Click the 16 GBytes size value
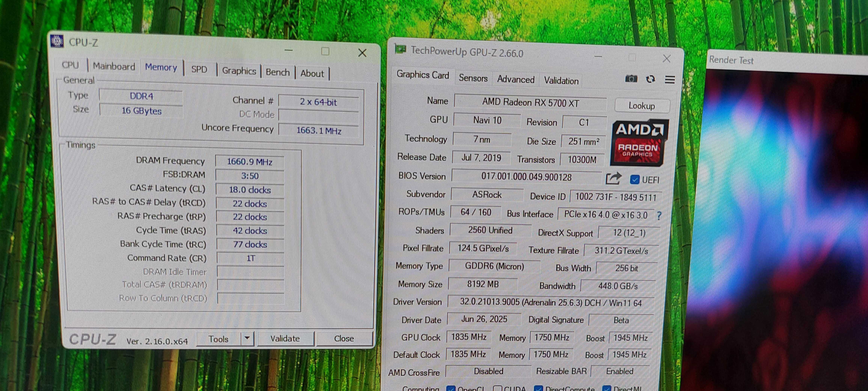The width and height of the screenshot is (868, 391). [142, 111]
